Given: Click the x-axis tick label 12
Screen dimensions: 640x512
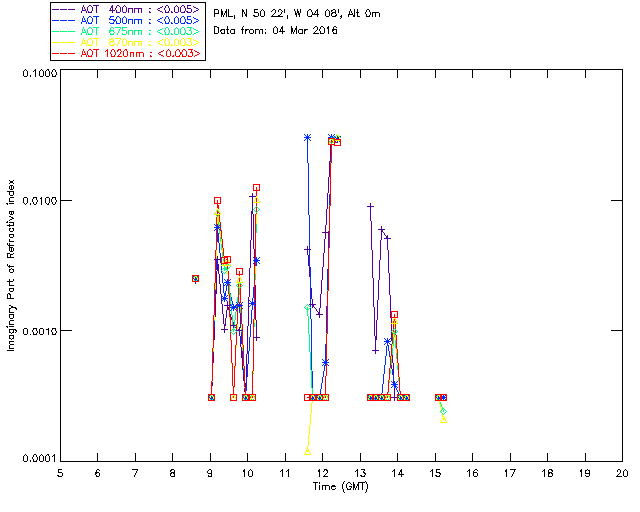Looking at the screenshot, I should pos(322,473).
